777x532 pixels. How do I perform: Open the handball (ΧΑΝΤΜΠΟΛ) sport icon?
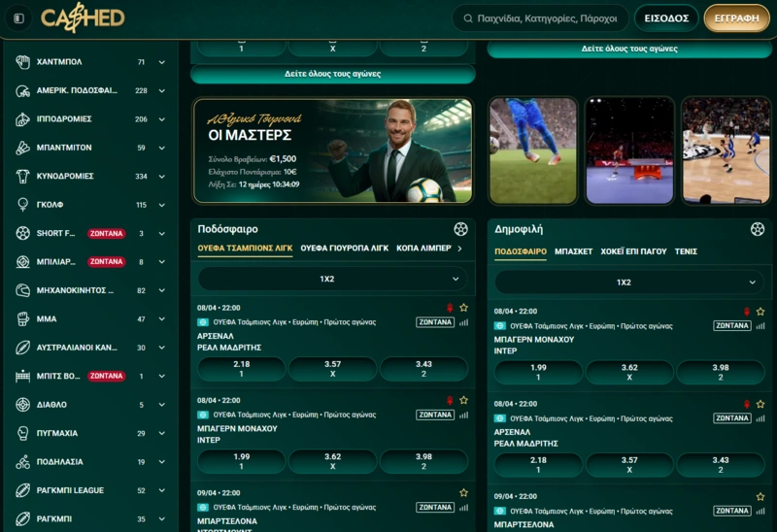pos(23,62)
